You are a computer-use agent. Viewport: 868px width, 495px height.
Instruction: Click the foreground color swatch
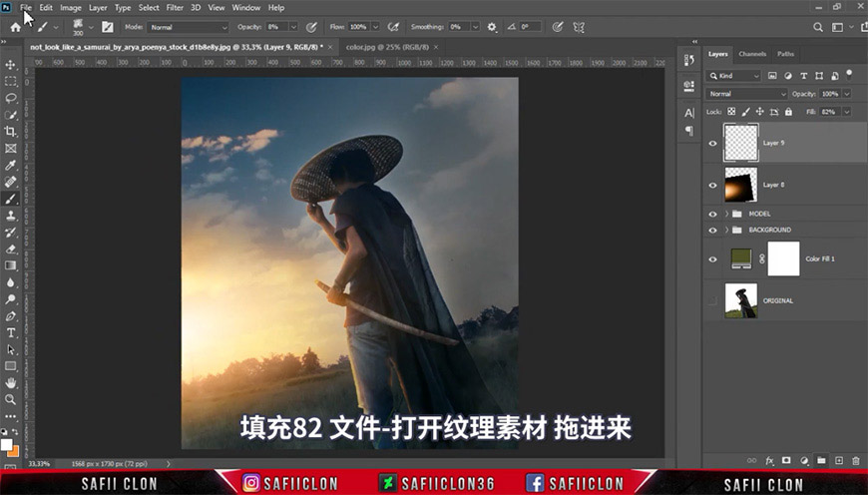point(6,445)
